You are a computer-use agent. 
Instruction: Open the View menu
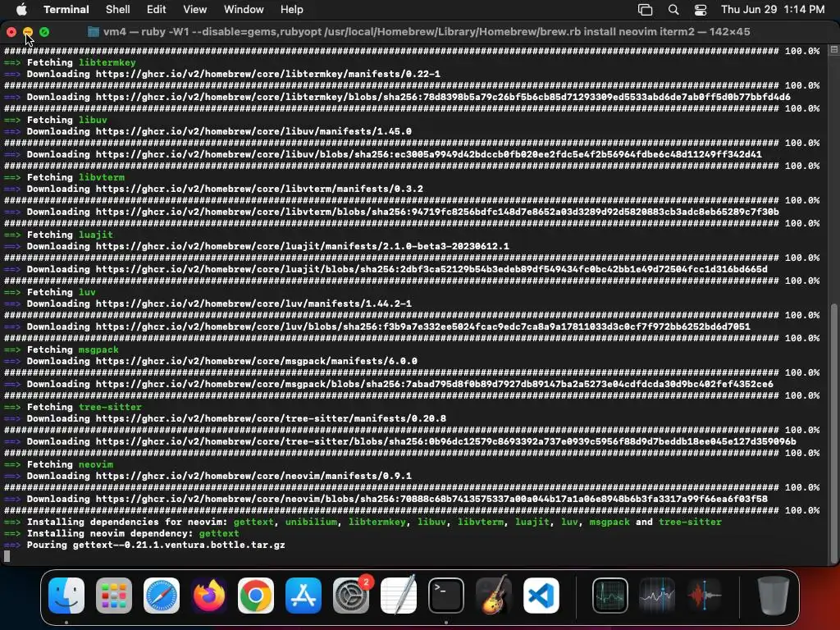click(194, 9)
